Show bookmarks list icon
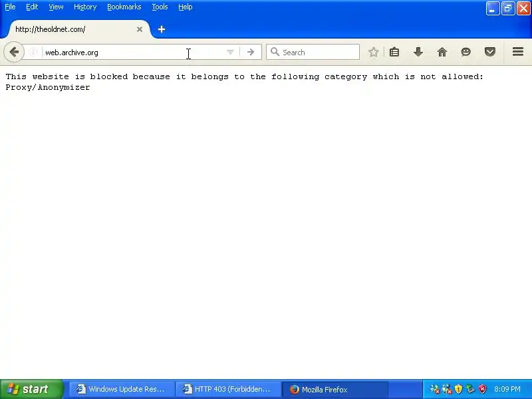The height and width of the screenshot is (399, 532). coord(394,53)
